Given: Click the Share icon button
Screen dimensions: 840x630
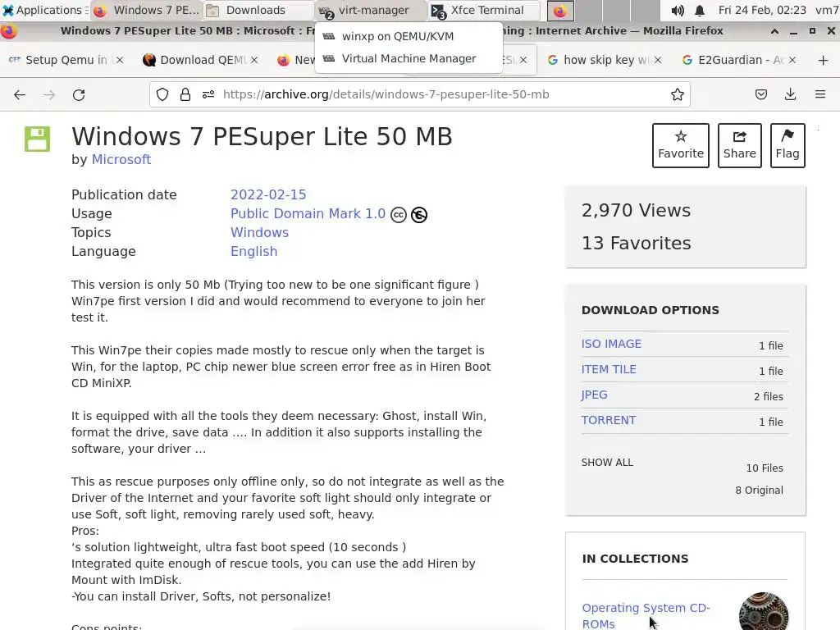Looking at the screenshot, I should tap(739, 145).
